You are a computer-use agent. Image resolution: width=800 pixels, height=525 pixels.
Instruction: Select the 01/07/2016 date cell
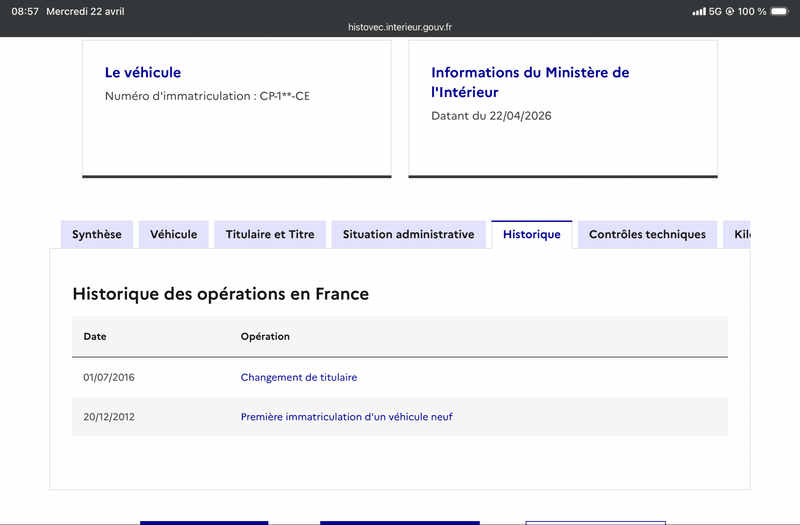pos(109,378)
